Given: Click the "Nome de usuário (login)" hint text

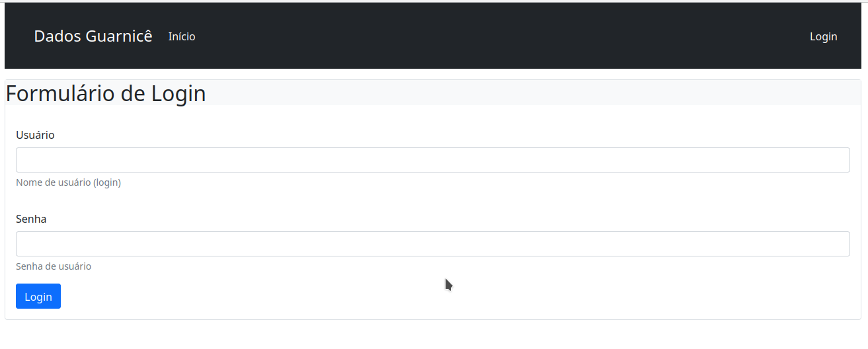Looking at the screenshot, I should tap(68, 182).
